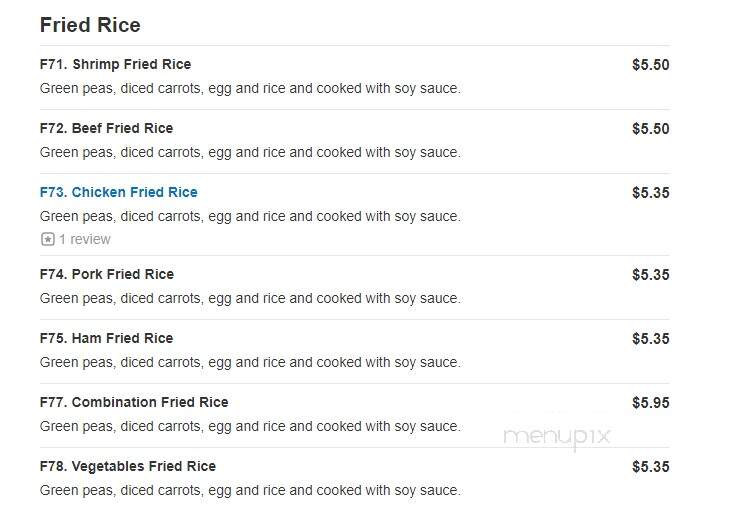Click the $5.35 price for Chicken Fried Rice

[x=651, y=193]
